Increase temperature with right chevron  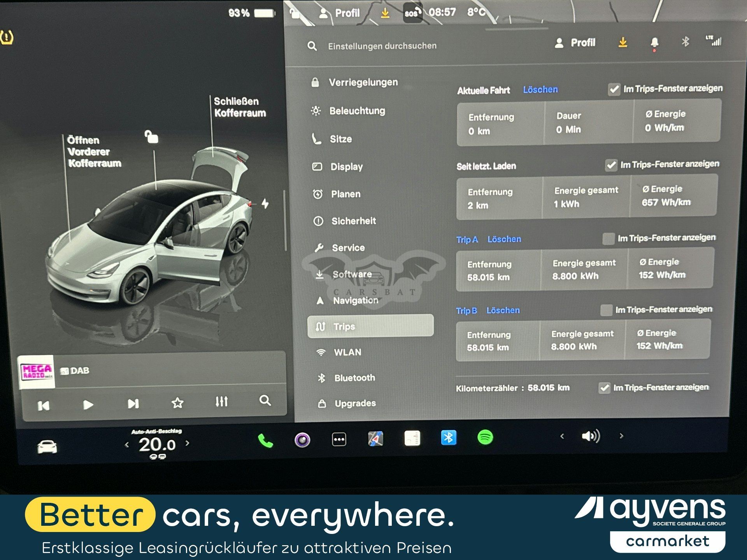pos(188,443)
